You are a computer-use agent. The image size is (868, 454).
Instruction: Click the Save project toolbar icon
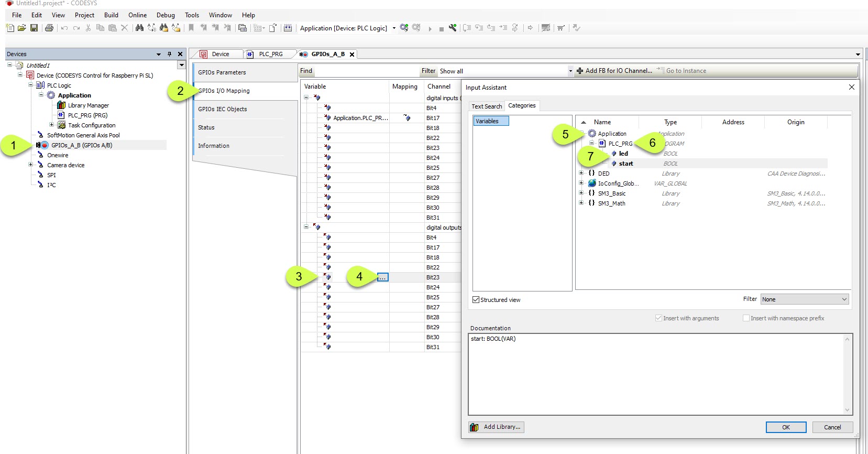pos(34,28)
